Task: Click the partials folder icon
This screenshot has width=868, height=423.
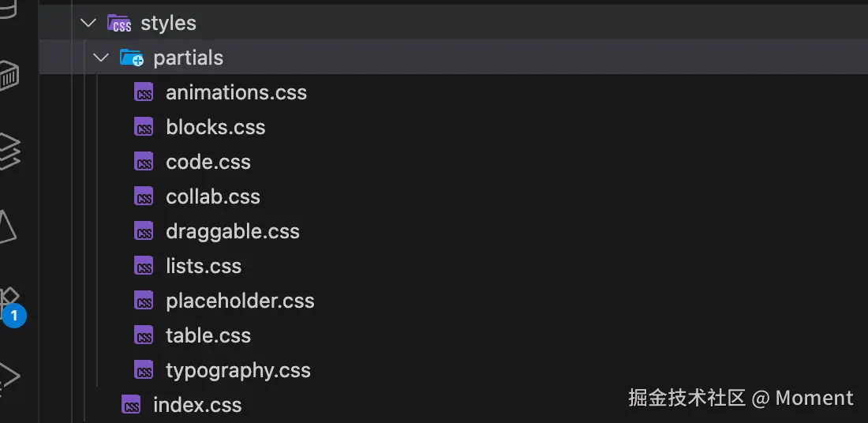Action: pos(131,58)
